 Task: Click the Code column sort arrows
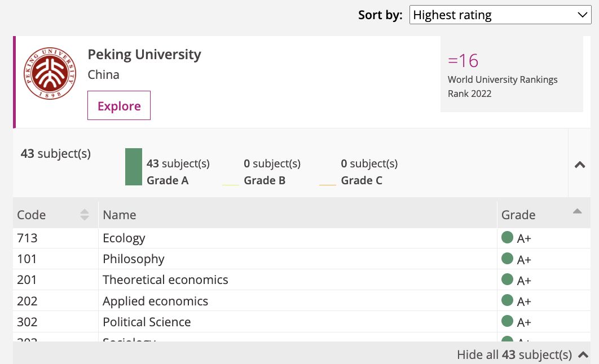(85, 215)
